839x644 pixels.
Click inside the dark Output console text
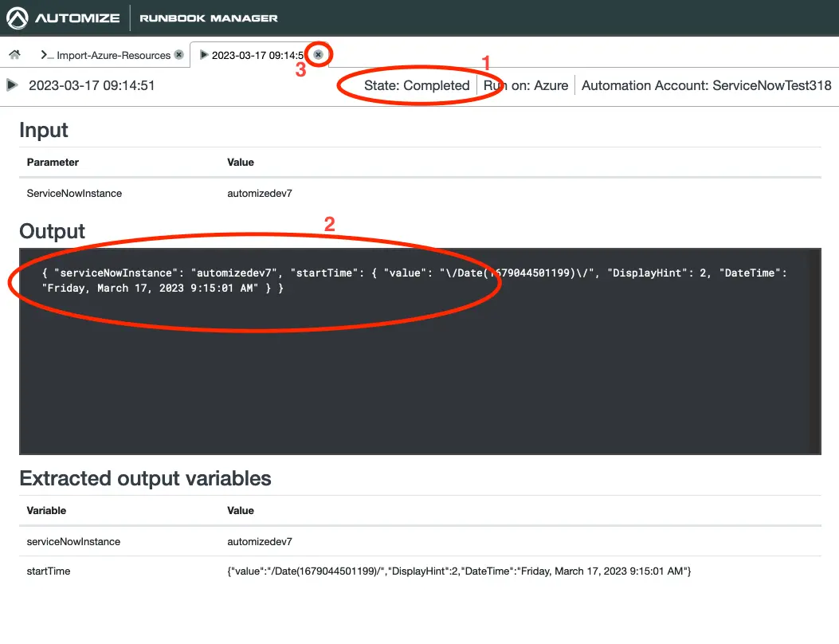(319, 280)
